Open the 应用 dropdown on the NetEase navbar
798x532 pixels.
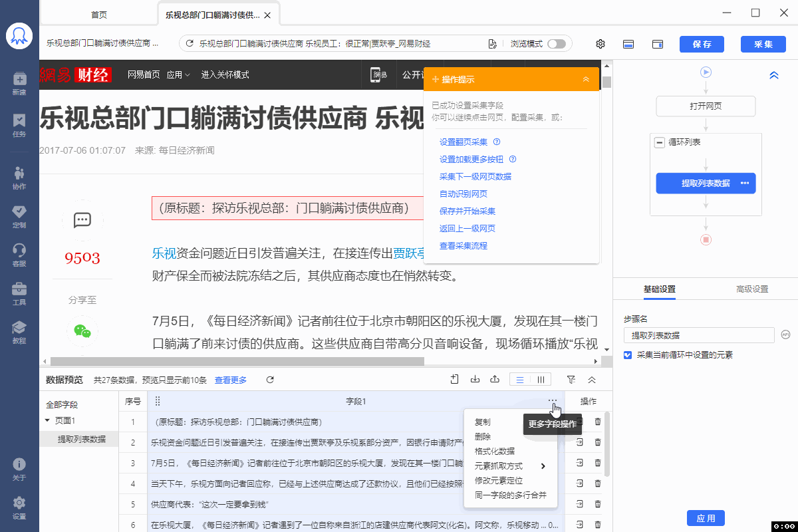coord(178,74)
